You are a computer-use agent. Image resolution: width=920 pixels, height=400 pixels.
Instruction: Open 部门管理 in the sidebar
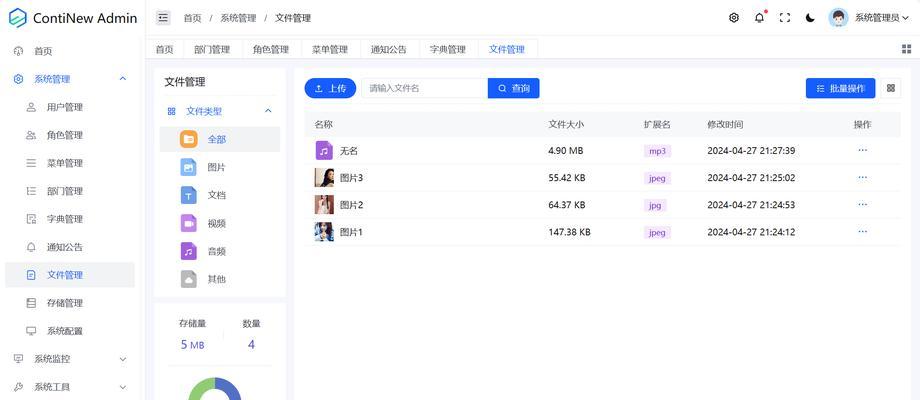click(70, 191)
